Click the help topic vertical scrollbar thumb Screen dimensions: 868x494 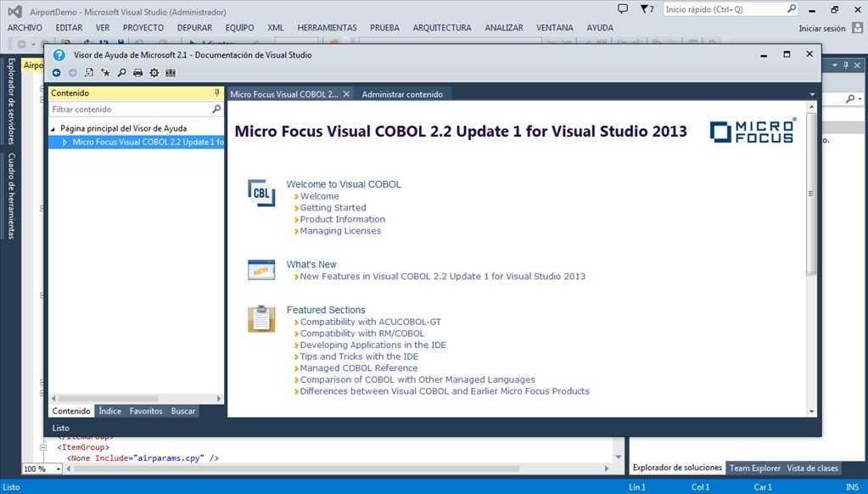[811, 194]
